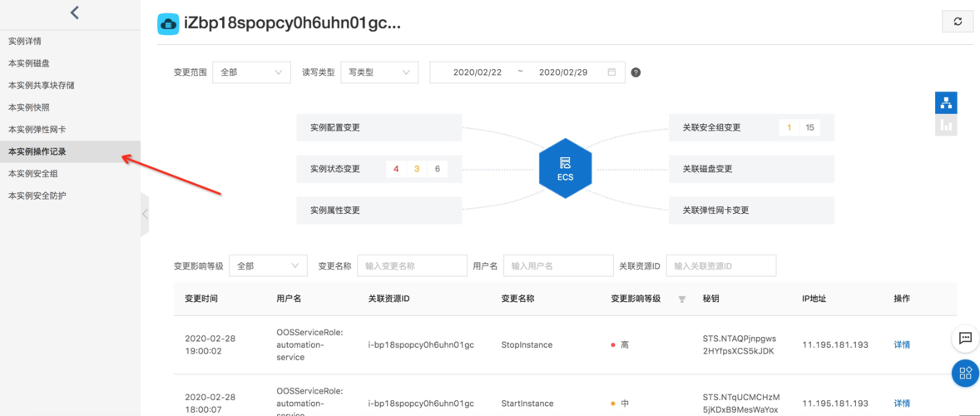Click the 变更名称 column header
The height and width of the screenshot is (416, 980).
coord(517,300)
